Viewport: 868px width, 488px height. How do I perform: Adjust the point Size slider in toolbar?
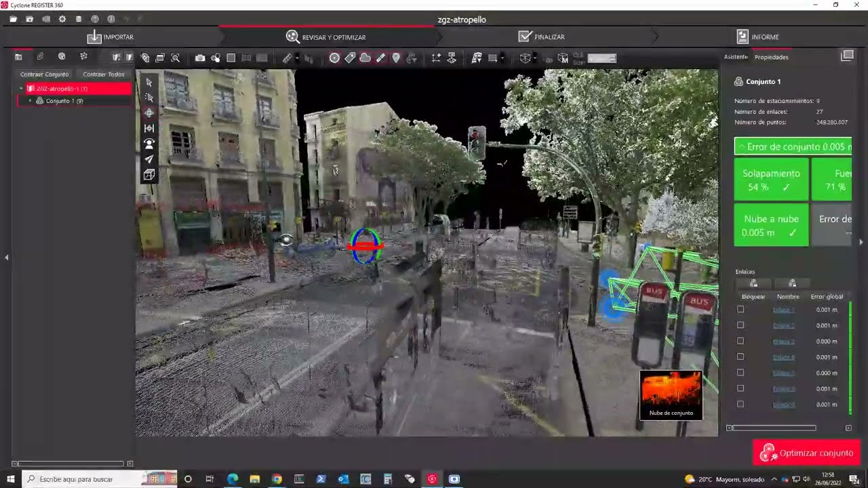[601, 58]
